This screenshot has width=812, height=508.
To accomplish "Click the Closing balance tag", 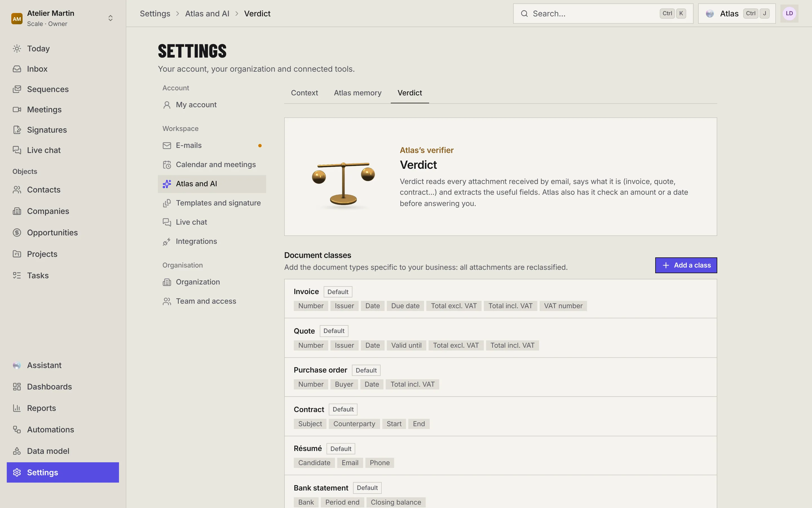I will pos(396,502).
